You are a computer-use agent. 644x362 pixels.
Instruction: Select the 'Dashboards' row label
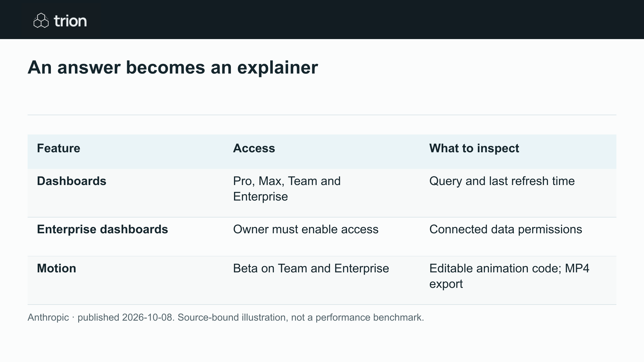coord(72,181)
